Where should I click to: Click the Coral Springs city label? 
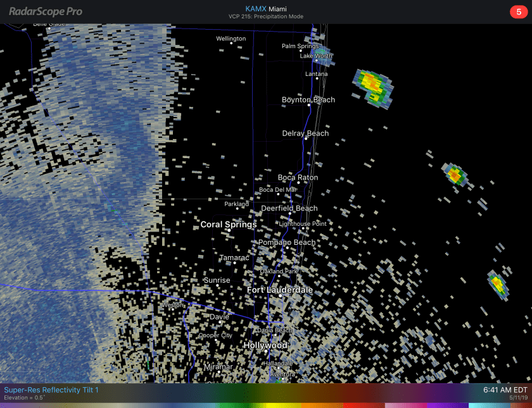[x=229, y=225]
